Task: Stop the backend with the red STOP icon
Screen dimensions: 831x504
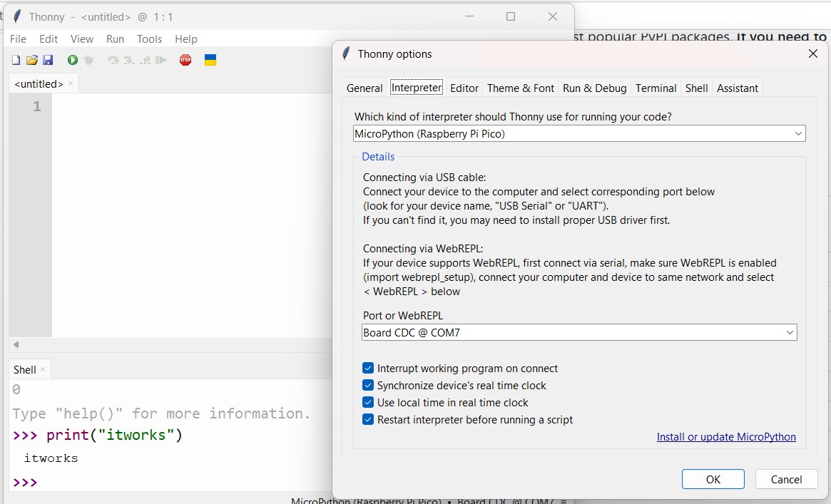Action: click(185, 61)
